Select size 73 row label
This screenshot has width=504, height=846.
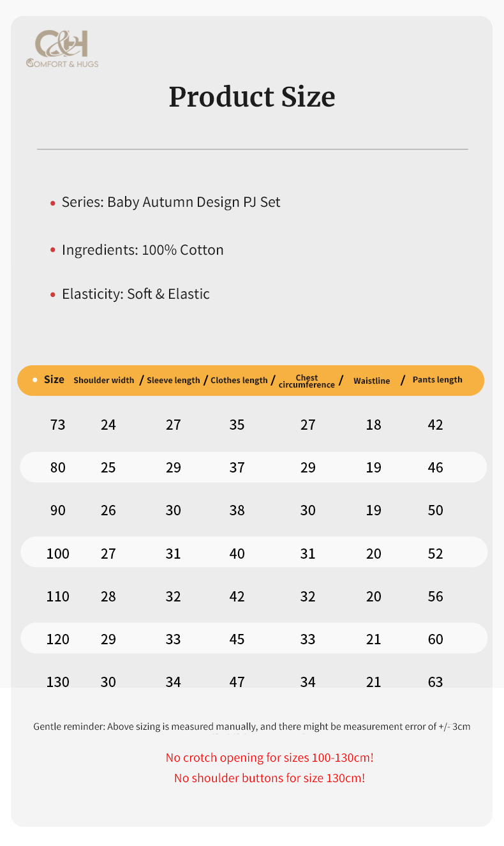click(57, 425)
